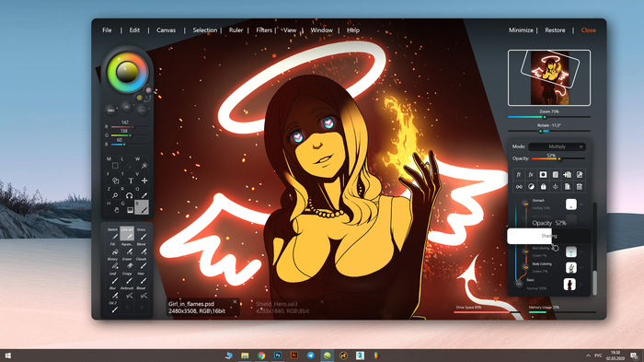Swap foreground and background colors arrow

coord(147,99)
